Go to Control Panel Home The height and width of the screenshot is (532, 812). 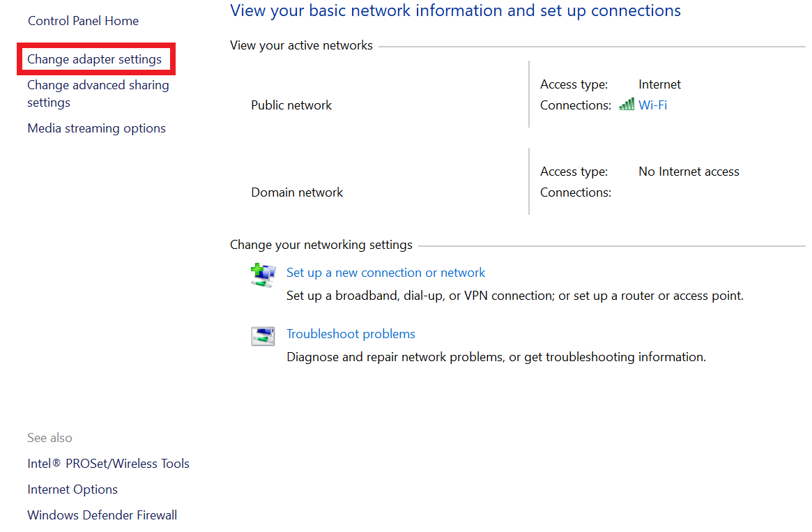83,21
